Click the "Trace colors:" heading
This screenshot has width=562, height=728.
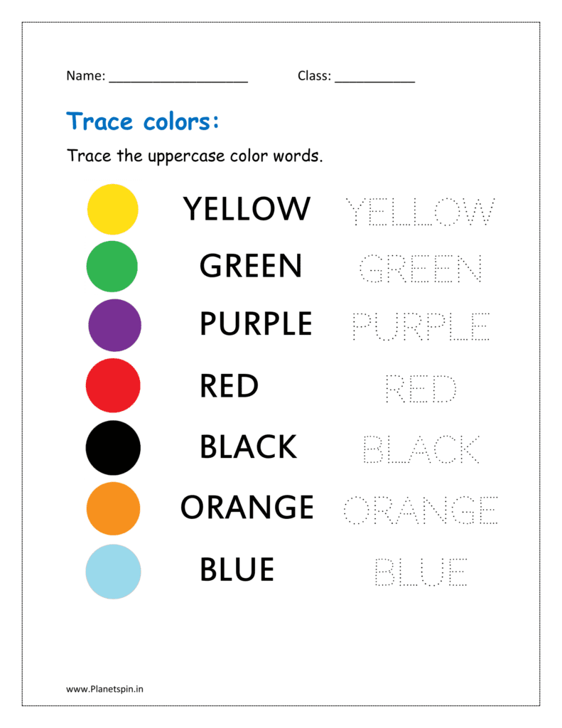143,122
